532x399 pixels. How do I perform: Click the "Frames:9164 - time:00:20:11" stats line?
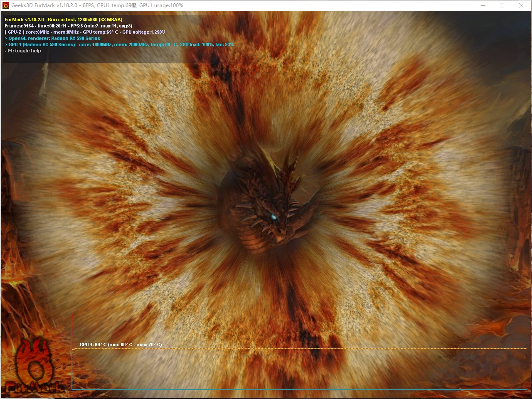coord(69,26)
